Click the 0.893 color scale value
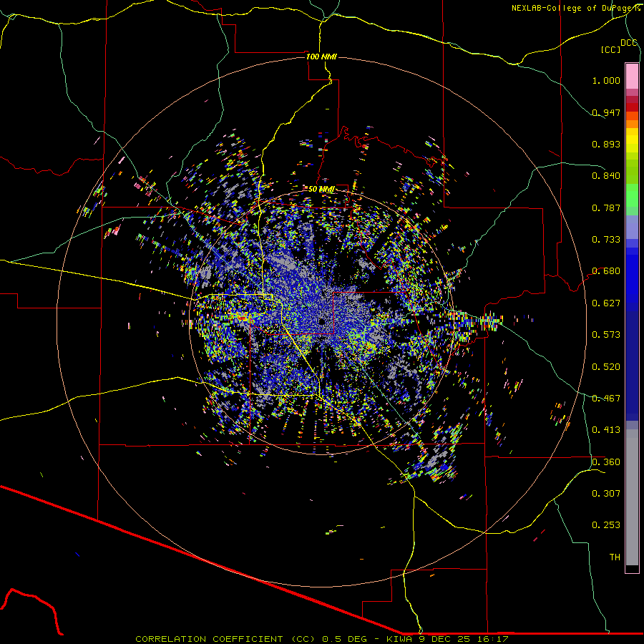The height and width of the screenshot is (644, 644). (x=606, y=144)
